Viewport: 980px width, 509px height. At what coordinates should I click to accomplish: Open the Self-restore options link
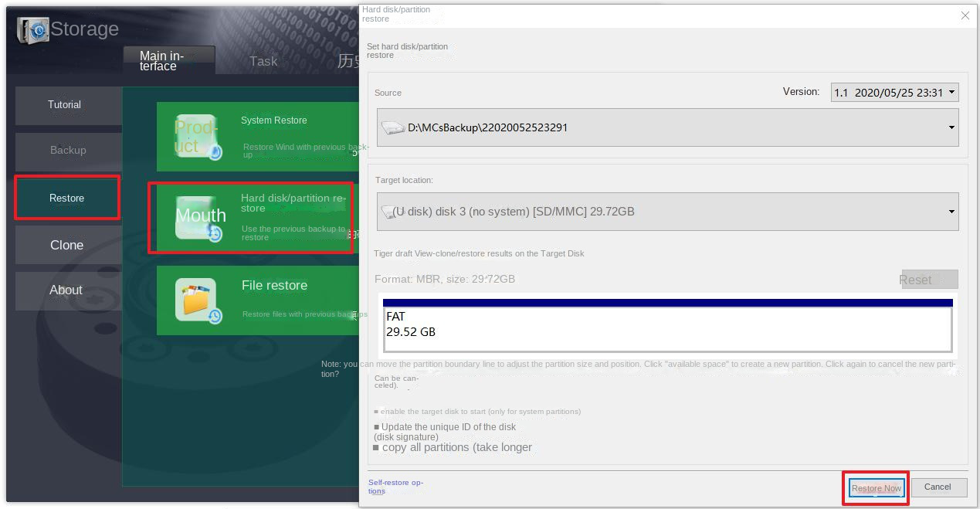pos(395,487)
